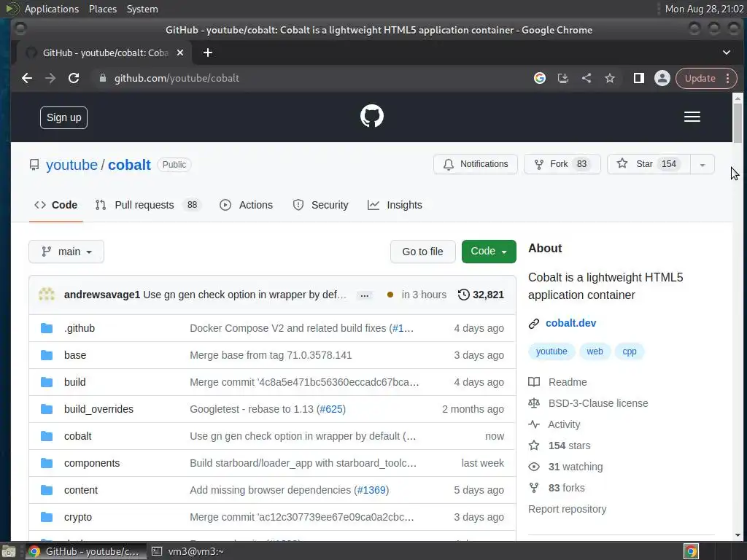
Task: Click the crypto folder icon
Action: coord(47,517)
